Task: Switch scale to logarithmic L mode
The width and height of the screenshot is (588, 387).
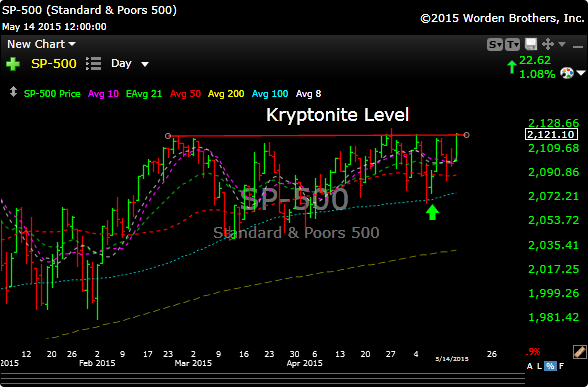Action: tap(540, 366)
